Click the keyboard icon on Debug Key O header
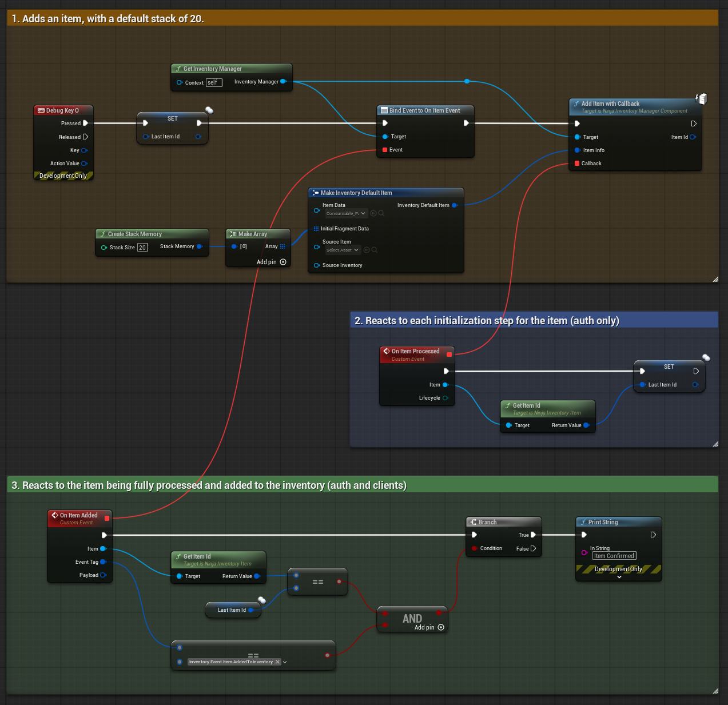Viewport: 728px width, 705px height. click(x=41, y=110)
